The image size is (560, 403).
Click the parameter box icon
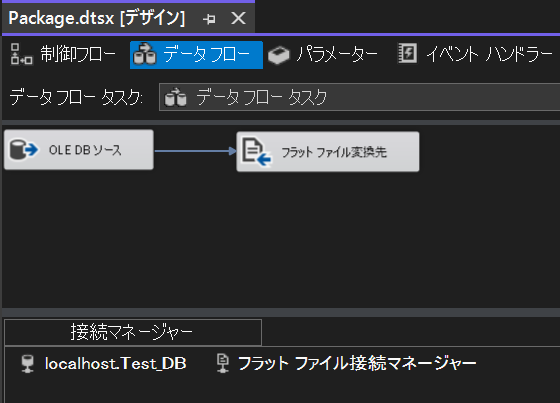(x=279, y=55)
